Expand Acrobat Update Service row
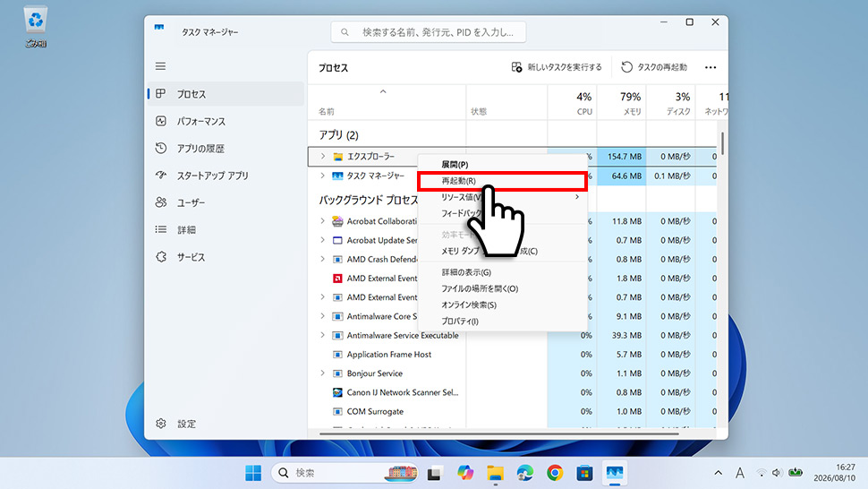Viewport: 868px width, 489px height. tap(323, 240)
